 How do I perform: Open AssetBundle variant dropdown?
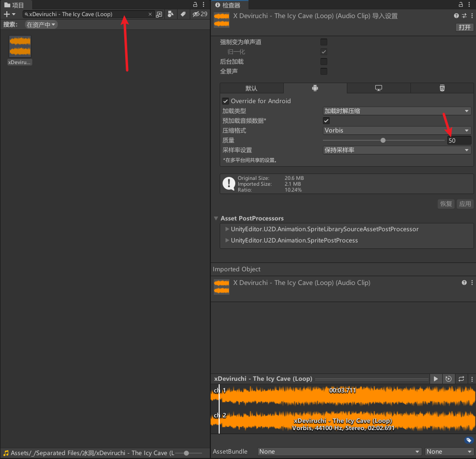pos(450,451)
